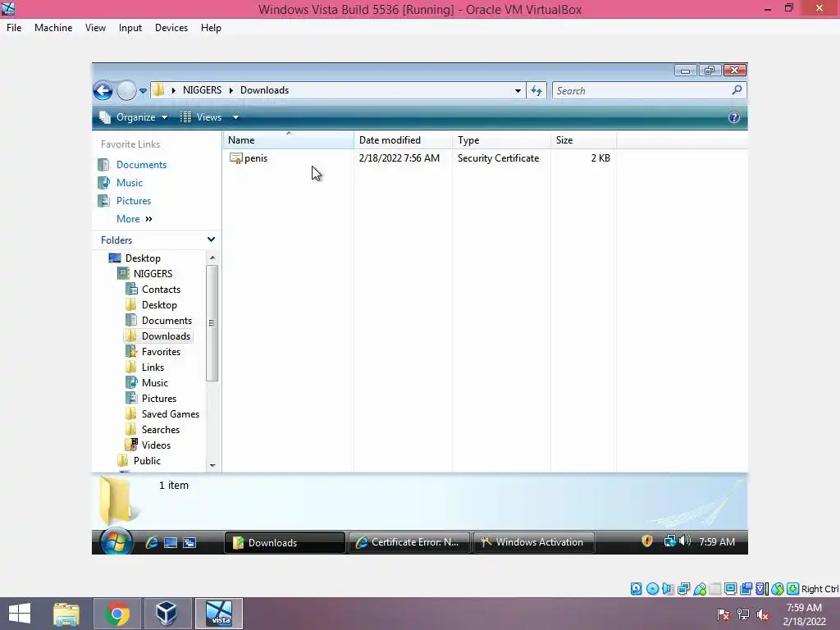Click Downloads button on Vista taskbar
This screenshot has height=630, width=840.
point(285,542)
